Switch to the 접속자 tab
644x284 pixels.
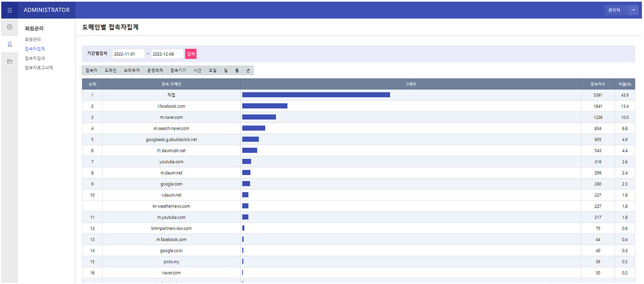[x=91, y=71]
